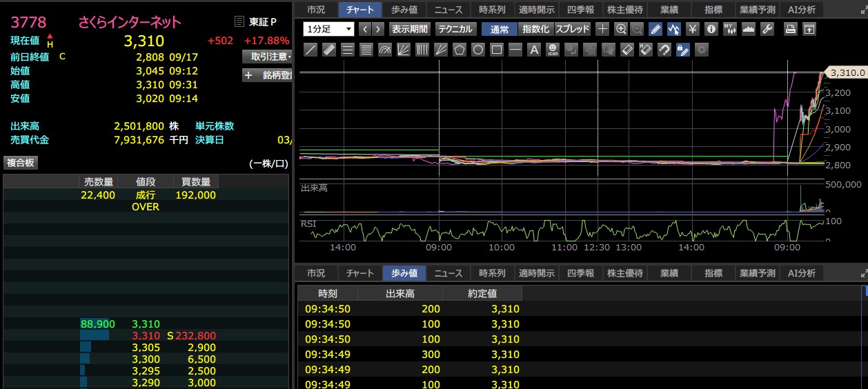Image resolution: width=868 pixels, height=389 pixels.
Task: Select bid price 3,295 in order book
Action: click(146, 371)
